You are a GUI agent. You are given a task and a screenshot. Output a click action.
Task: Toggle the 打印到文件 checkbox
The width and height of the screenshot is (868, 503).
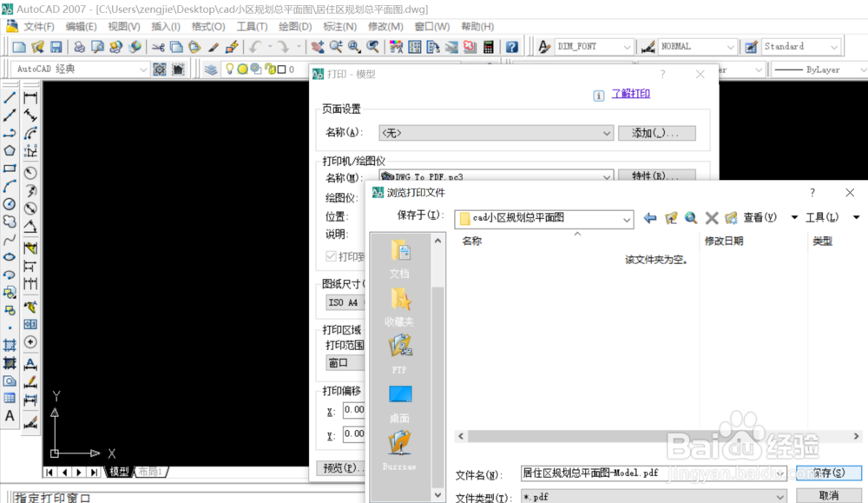tap(331, 256)
